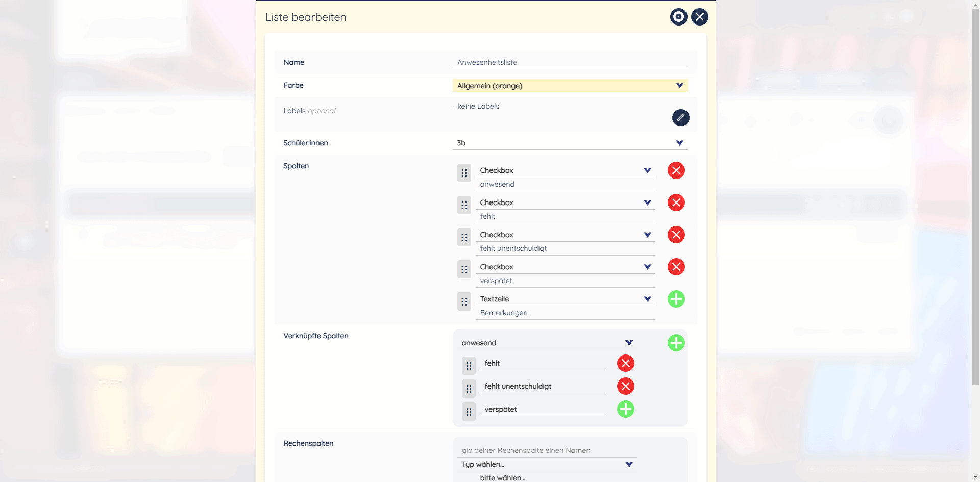Viewport: 980px width, 482px height.
Task: Remove 'fehlt' from linked columns
Action: [x=625, y=363]
